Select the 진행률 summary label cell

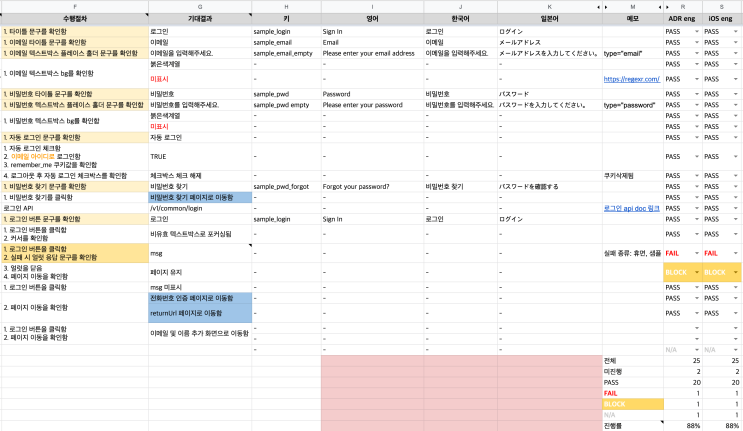point(633,426)
